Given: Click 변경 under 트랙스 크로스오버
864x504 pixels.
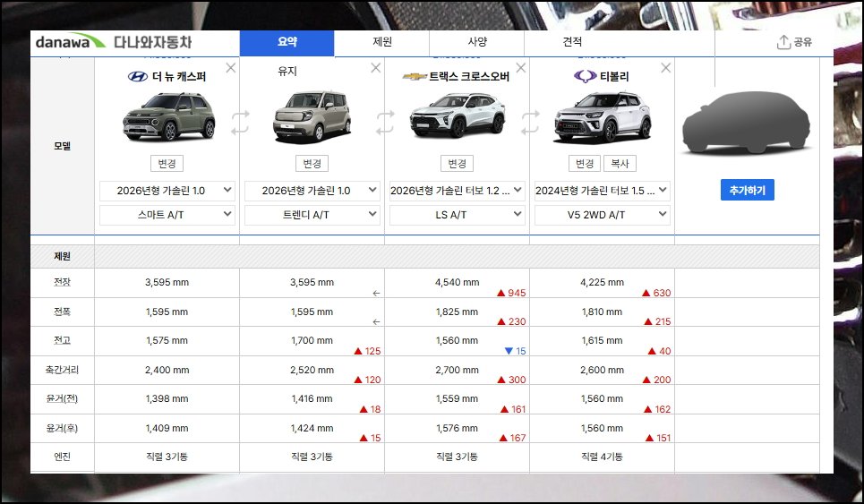Looking at the screenshot, I should coord(457,164).
